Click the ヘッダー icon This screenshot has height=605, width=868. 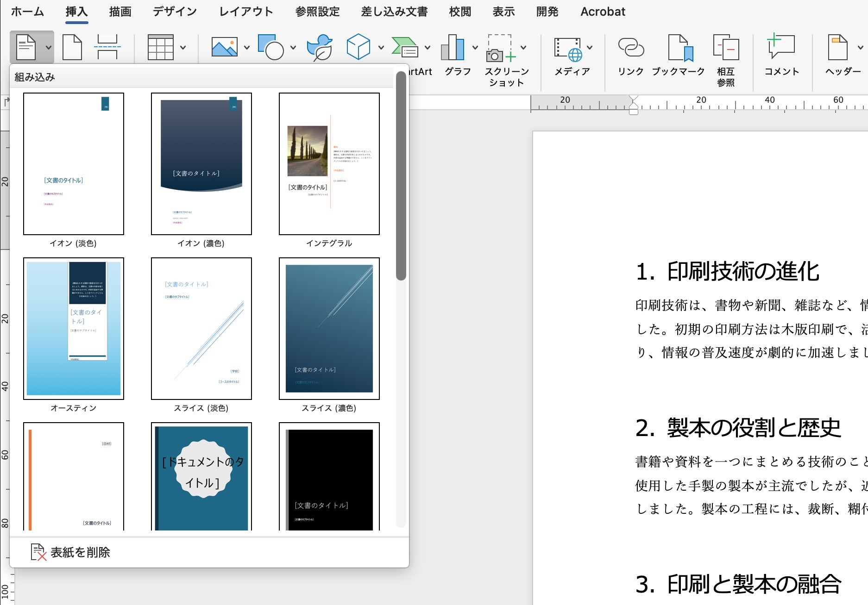point(838,47)
